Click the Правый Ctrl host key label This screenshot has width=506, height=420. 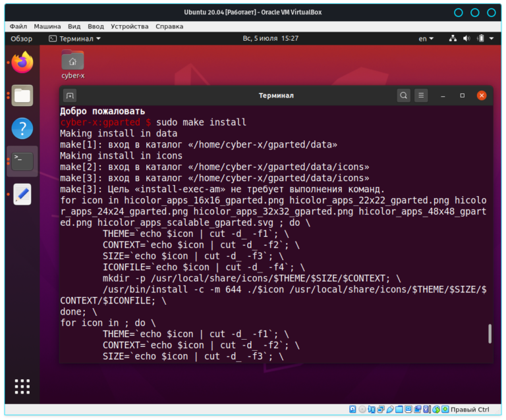coord(470,409)
